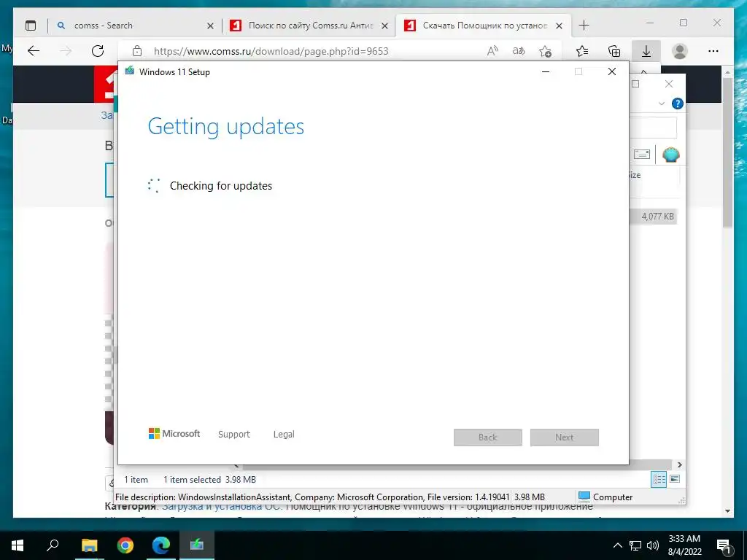Open the volume tray icon
This screenshot has width=747, height=560.
tap(653, 545)
